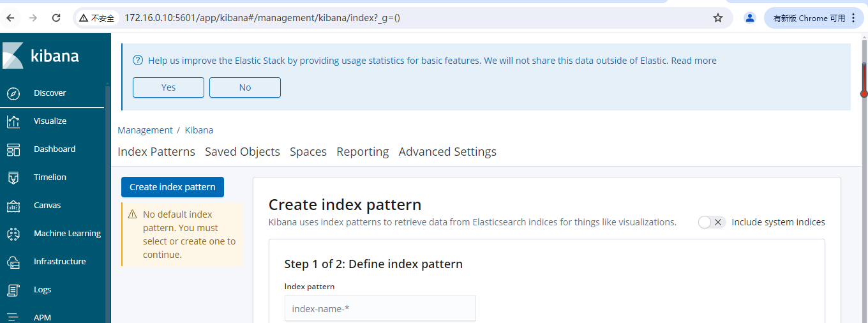
Task: Click the Kibana breadcrumb link
Action: coord(199,130)
